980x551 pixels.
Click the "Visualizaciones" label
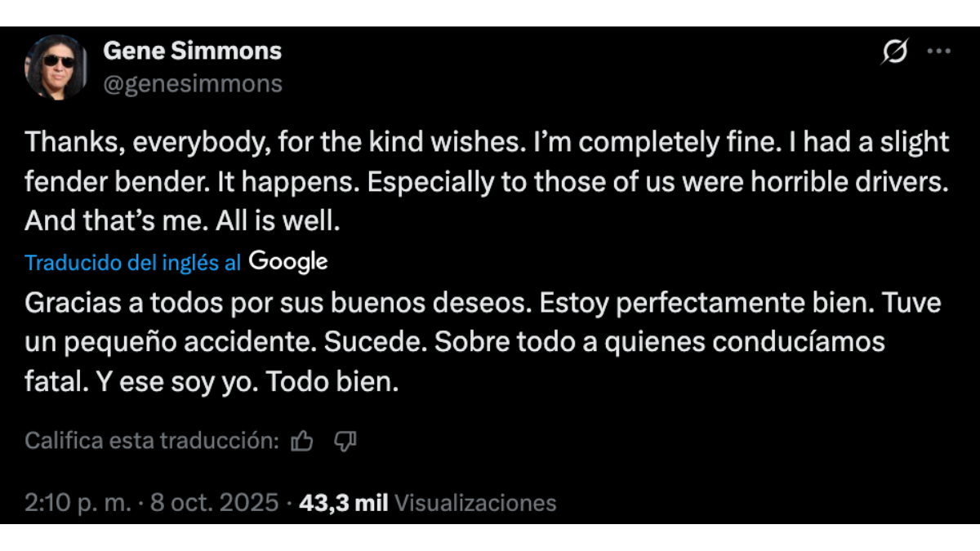475,503
